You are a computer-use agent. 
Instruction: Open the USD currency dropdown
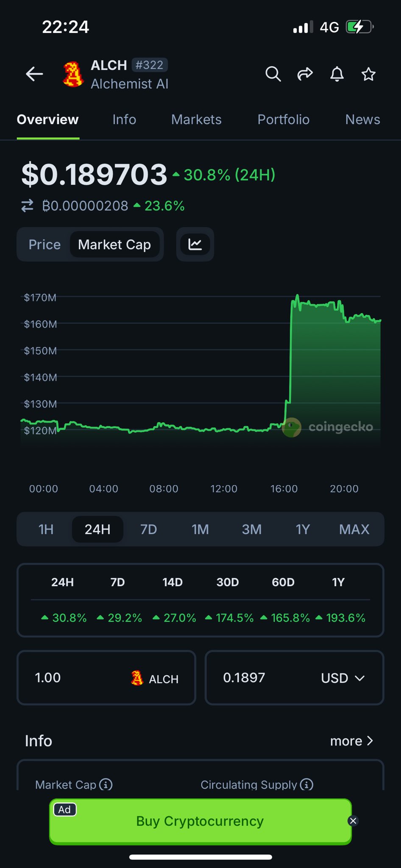343,678
